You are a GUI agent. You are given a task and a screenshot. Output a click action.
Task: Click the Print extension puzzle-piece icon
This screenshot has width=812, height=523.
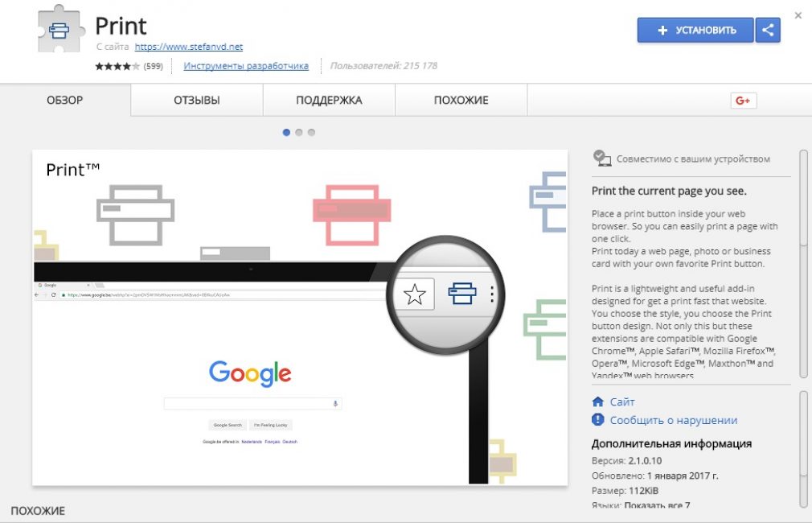60,29
